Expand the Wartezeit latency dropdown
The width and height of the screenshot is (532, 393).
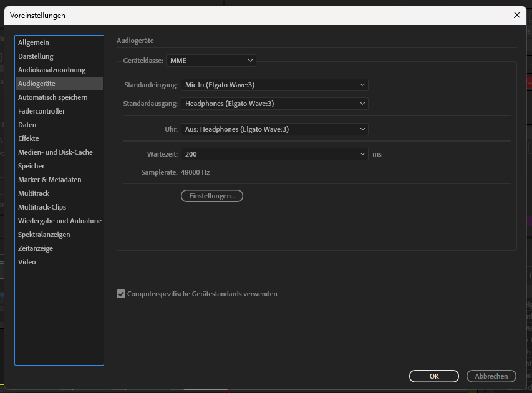[274, 153]
